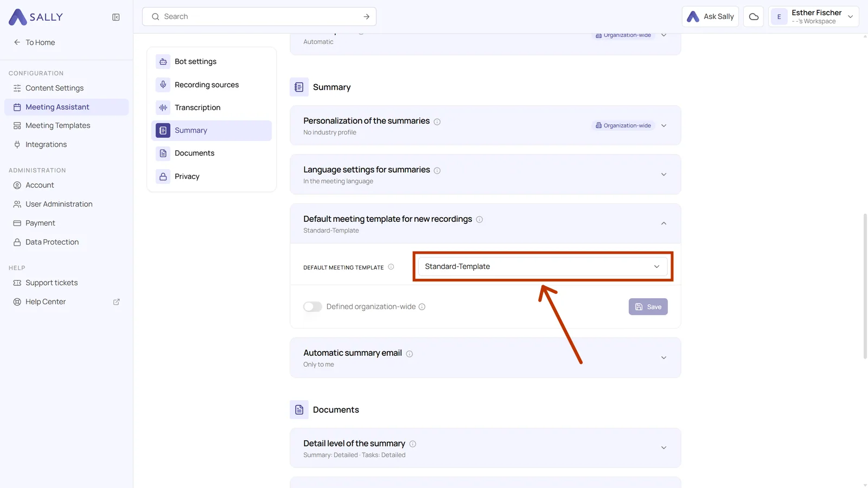Open Ask Sally assistant
This screenshot has width=868, height=488.
[710, 17]
